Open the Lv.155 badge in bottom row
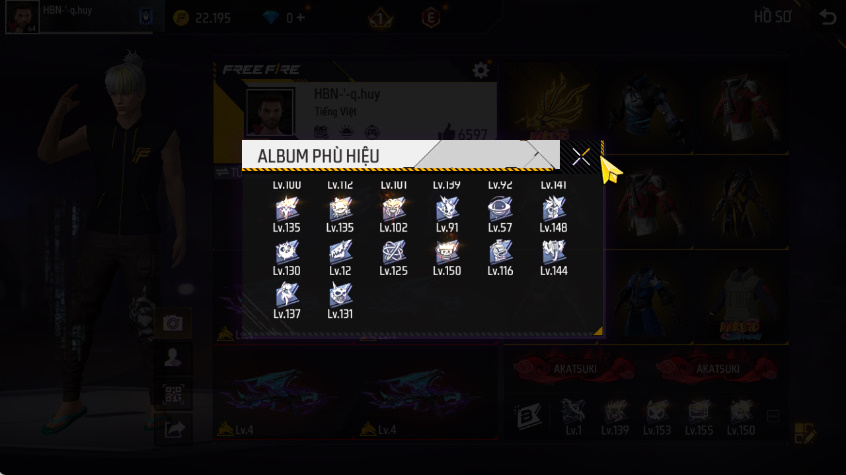846x475 pixels. point(699,417)
